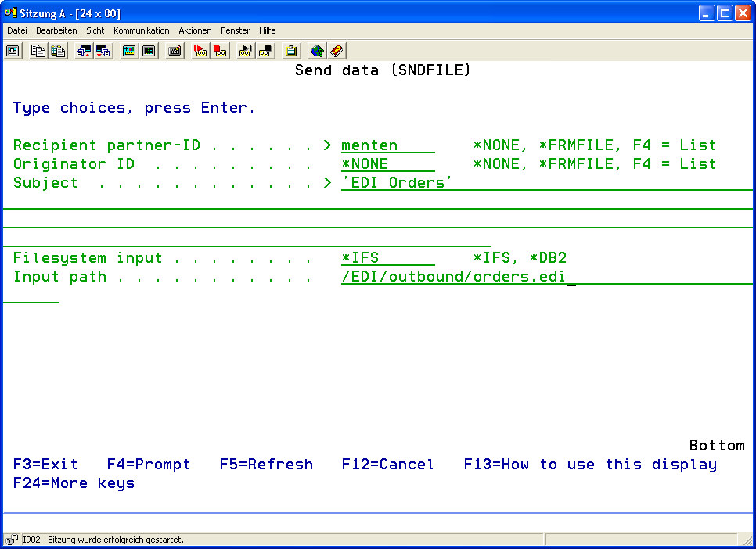Open the Hilfe menu
The height and width of the screenshot is (549, 756).
tap(267, 30)
